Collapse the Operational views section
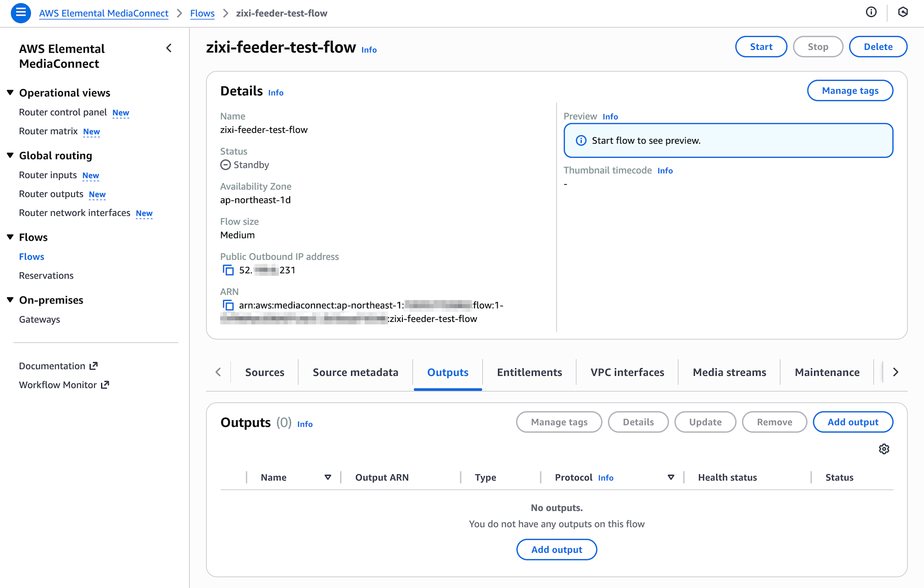The width and height of the screenshot is (924, 588). [x=10, y=93]
